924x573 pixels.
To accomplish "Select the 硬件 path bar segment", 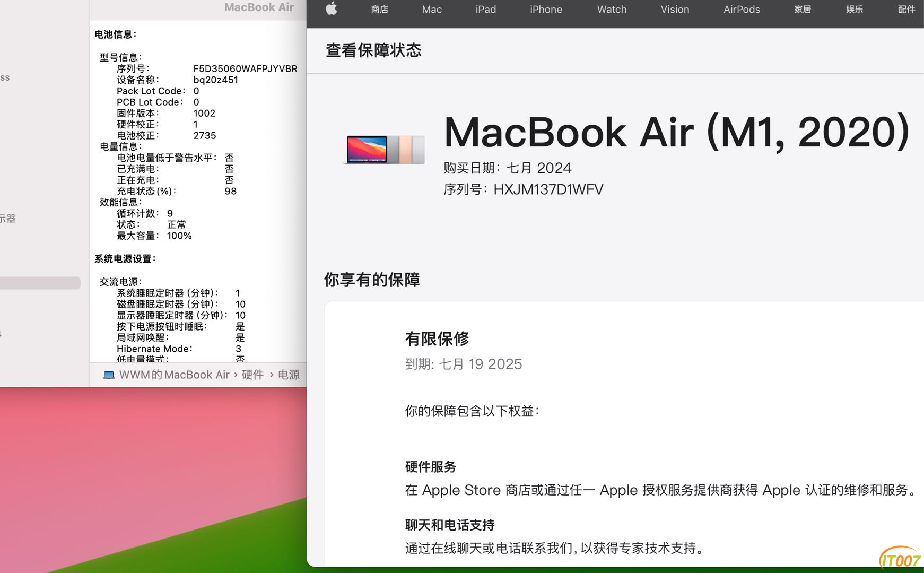I will pos(252,375).
